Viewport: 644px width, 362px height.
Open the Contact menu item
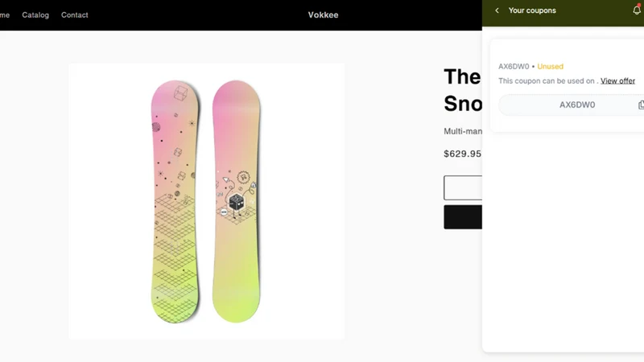pos(74,15)
